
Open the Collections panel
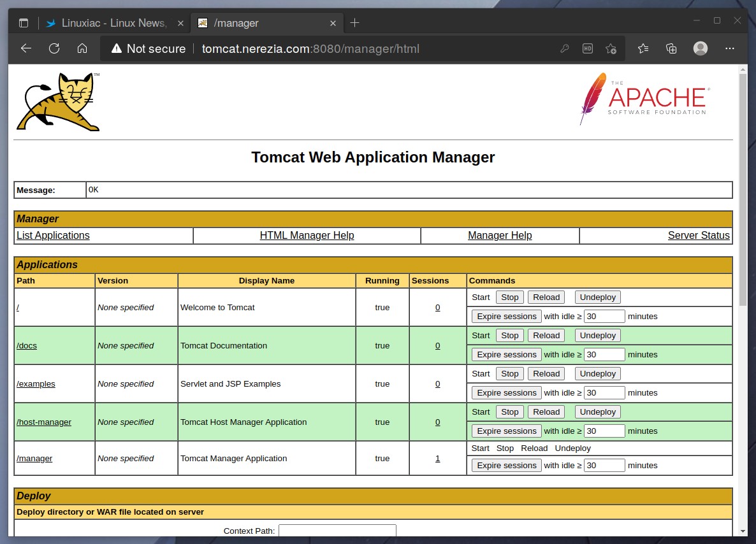[671, 48]
